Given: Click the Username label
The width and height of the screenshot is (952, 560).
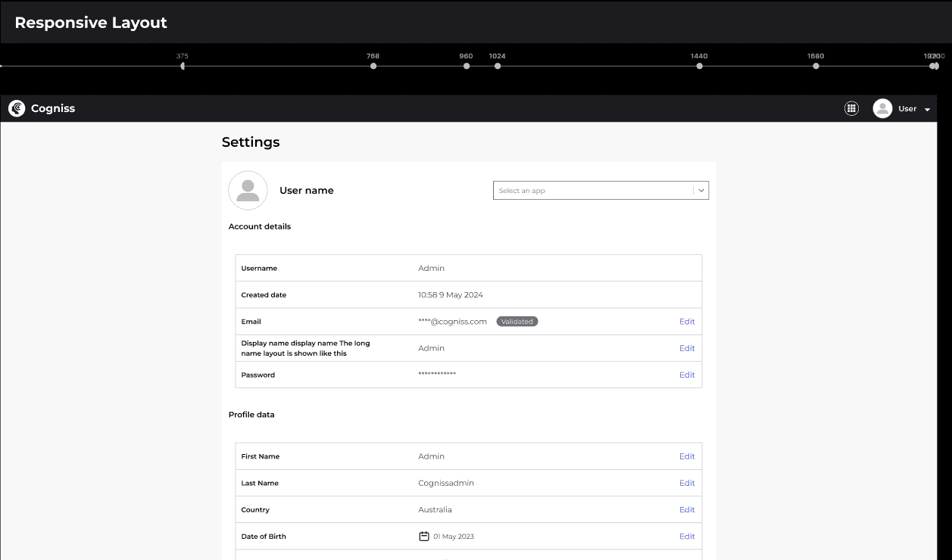Looking at the screenshot, I should [259, 269].
